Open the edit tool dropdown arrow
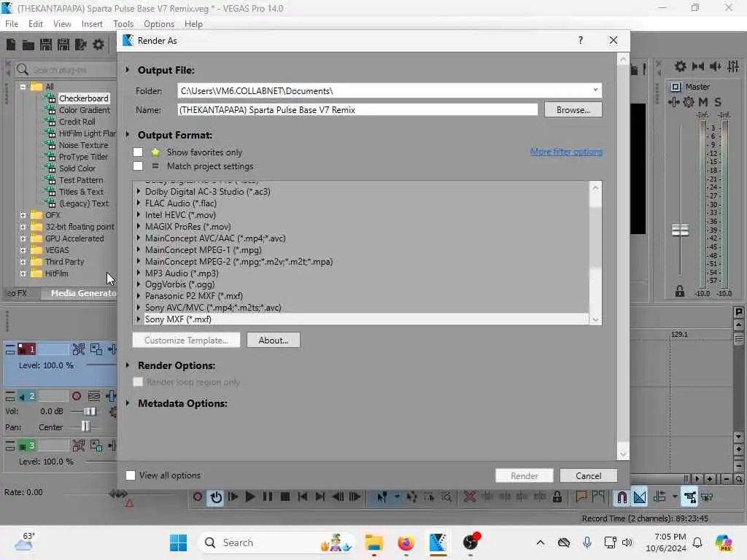Screen dimensions: 747x560 click(x=397, y=497)
